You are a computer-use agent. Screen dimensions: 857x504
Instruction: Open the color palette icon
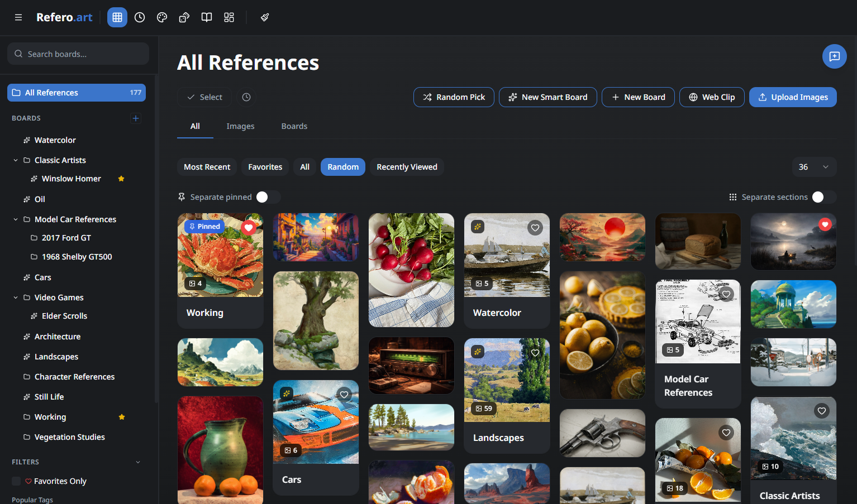pos(162,17)
